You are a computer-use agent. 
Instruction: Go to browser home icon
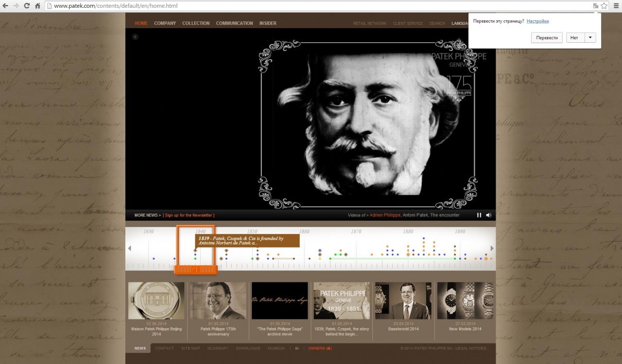pos(37,6)
